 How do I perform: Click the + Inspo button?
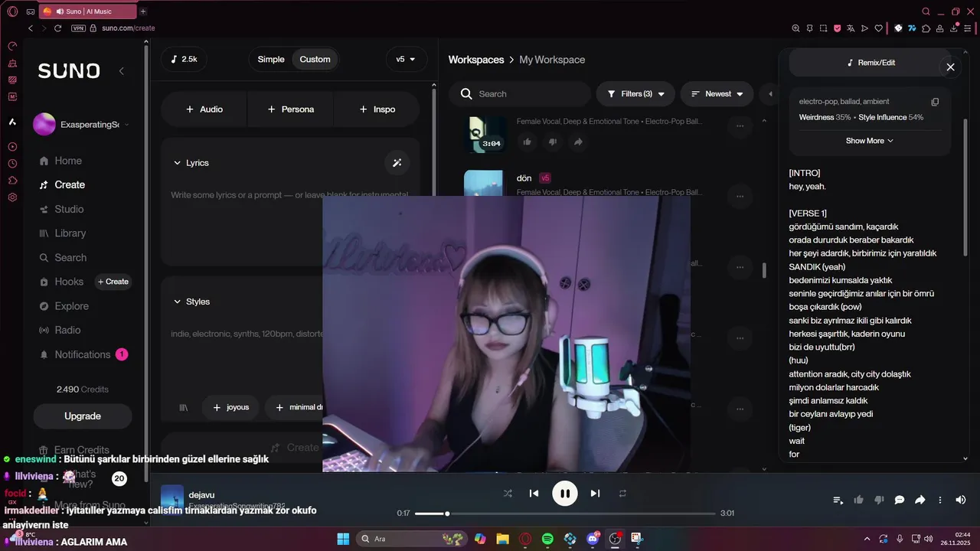(x=377, y=109)
